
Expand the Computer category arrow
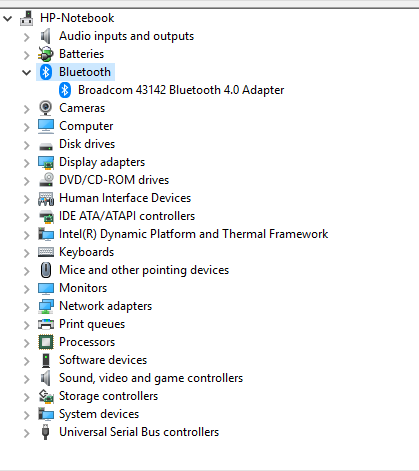tap(27, 127)
